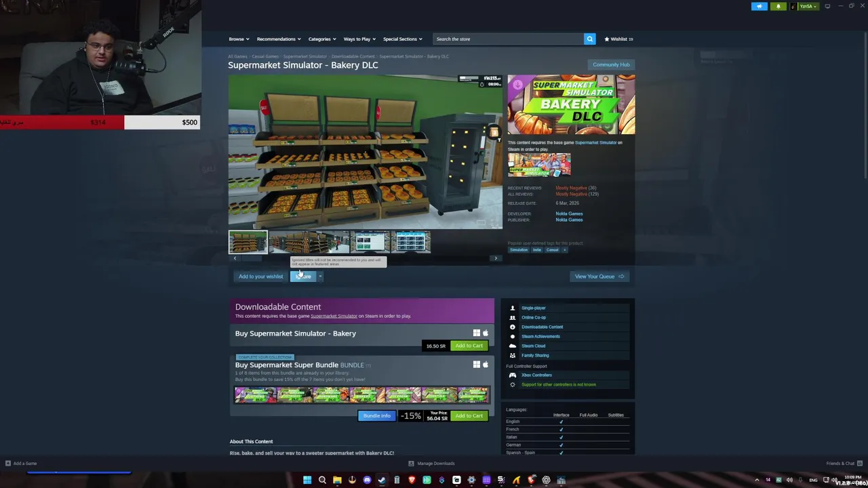Click the ENG language indicator in tray

tap(813, 480)
